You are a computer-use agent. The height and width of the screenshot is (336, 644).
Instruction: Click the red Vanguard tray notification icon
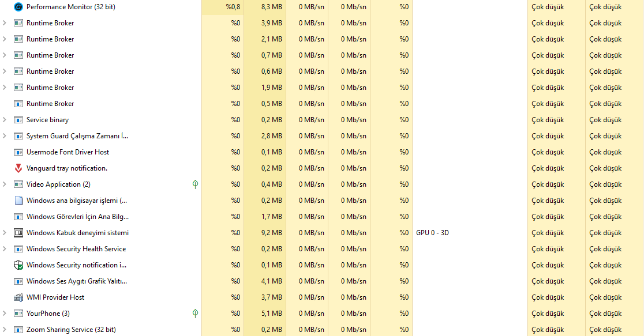(x=18, y=168)
